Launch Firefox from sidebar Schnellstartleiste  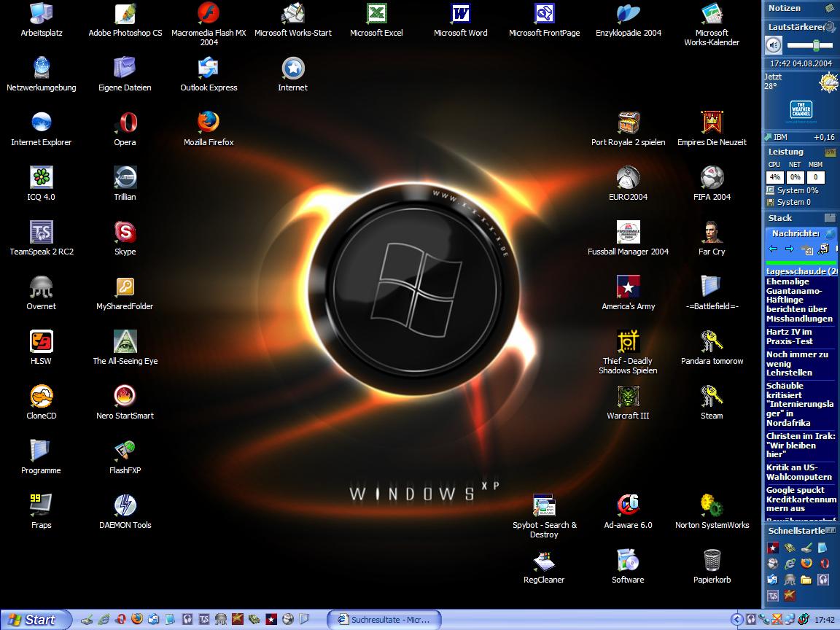[x=806, y=563]
